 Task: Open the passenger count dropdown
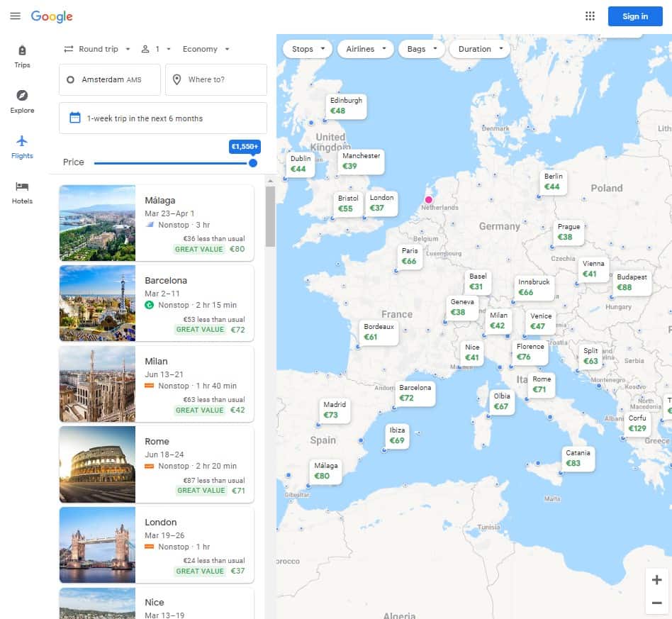[156, 49]
